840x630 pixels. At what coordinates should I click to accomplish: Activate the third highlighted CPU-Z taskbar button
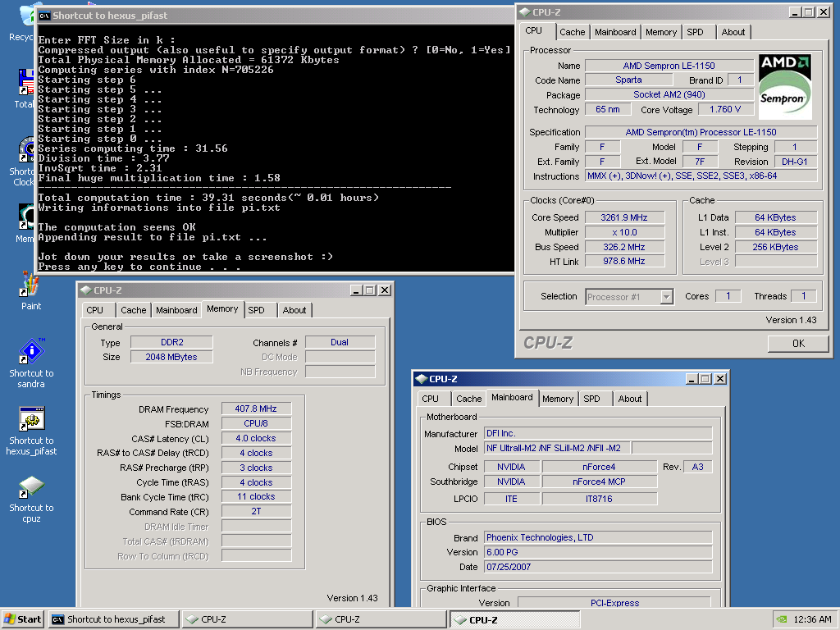515,619
